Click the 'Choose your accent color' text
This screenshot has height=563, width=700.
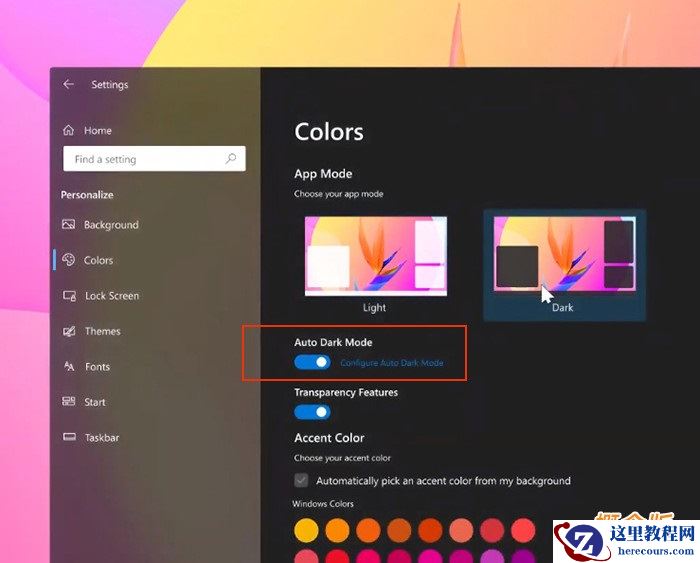tap(342, 458)
